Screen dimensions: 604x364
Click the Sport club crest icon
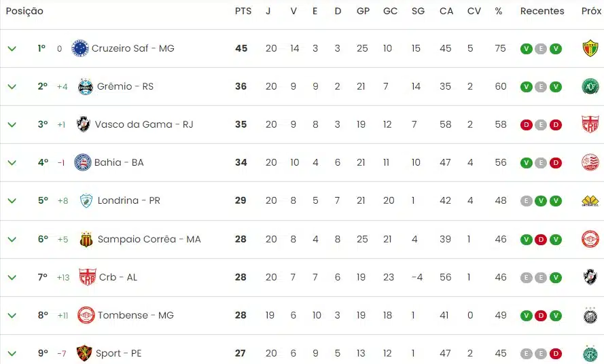click(x=84, y=353)
